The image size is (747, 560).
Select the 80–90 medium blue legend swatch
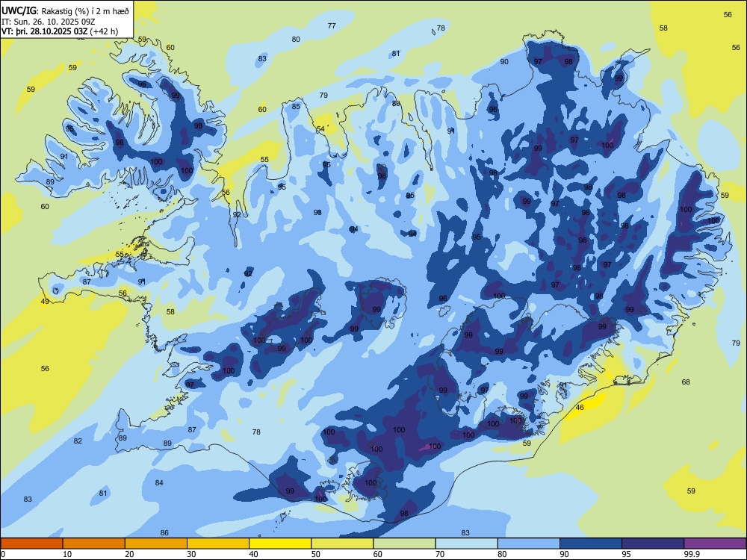[529, 544]
